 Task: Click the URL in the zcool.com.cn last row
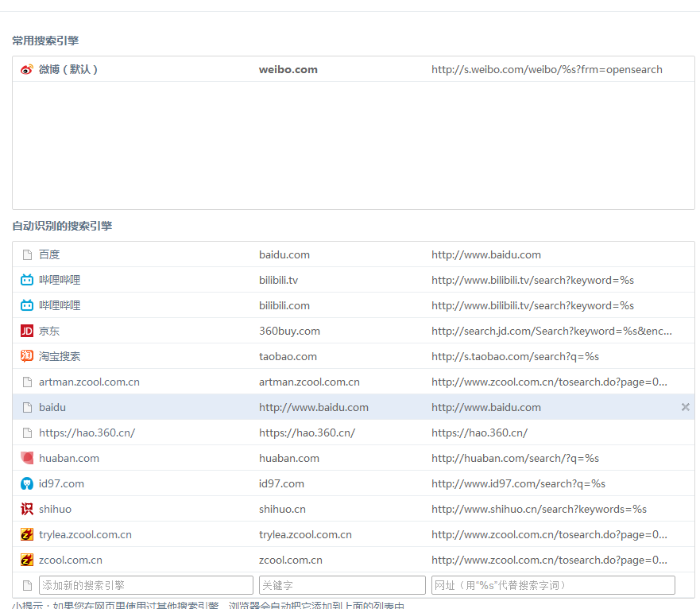tap(549, 561)
